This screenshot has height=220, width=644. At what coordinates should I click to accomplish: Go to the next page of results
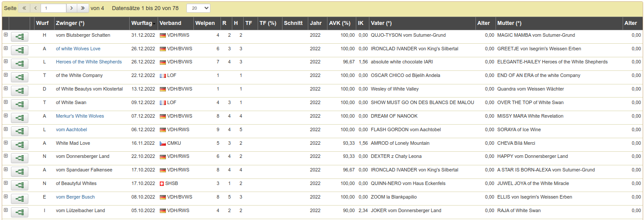(72, 8)
